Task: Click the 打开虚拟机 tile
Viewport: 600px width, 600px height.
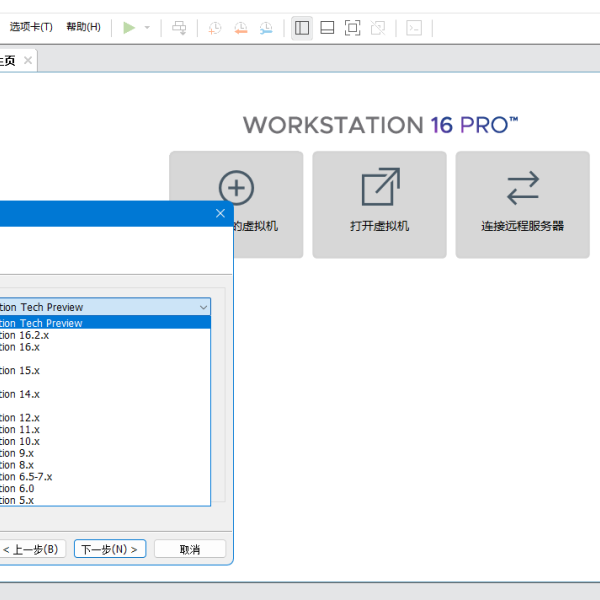Action: pos(379,204)
